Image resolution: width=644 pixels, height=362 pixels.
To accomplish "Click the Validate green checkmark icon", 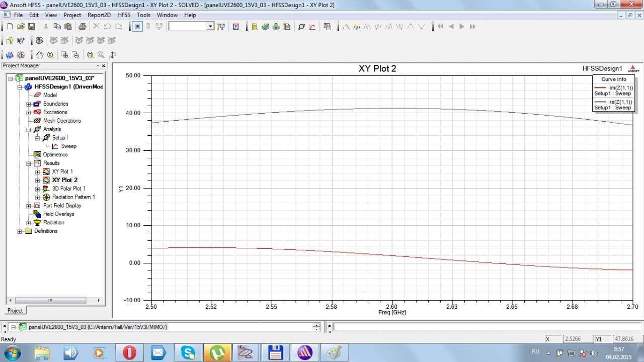I will click(x=265, y=27).
